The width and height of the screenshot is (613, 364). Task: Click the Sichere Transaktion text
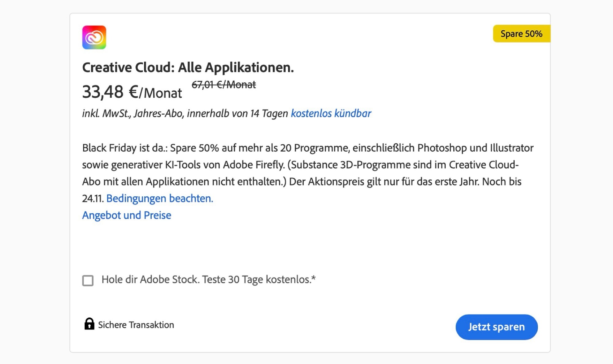coord(136,325)
